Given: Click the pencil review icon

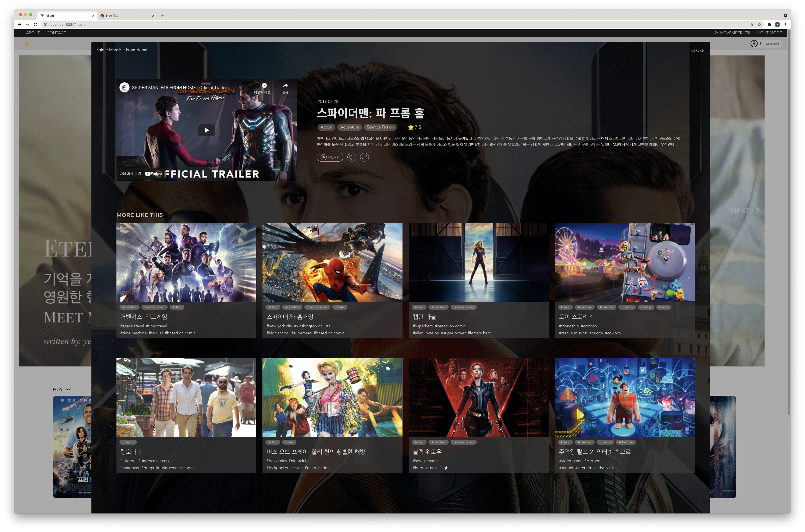Looking at the screenshot, I should (364, 157).
